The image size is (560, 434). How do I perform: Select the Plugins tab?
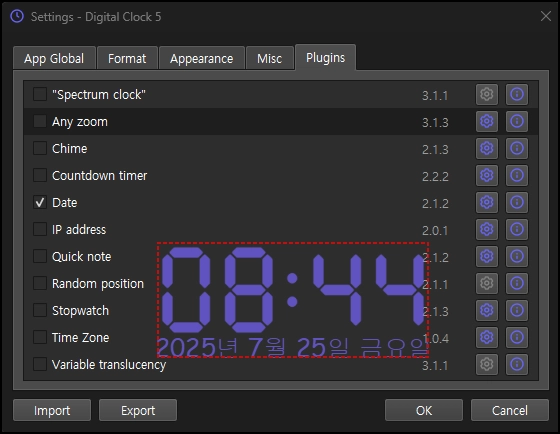click(325, 58)
